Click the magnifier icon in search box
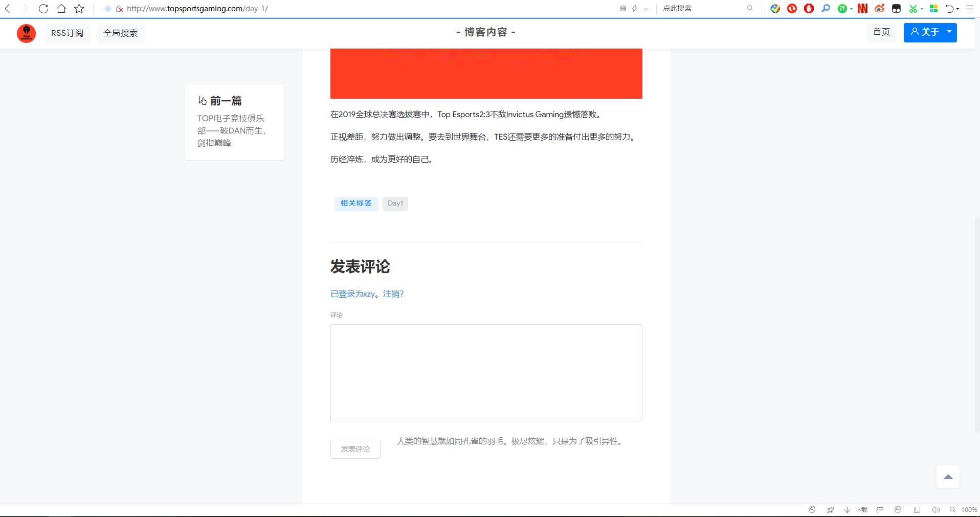 (750, 8)
